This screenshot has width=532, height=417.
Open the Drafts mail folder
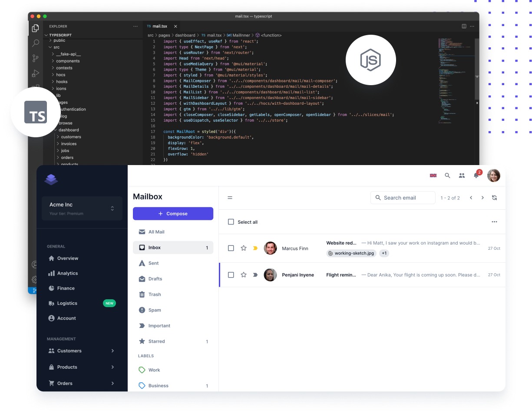(173, 279)
